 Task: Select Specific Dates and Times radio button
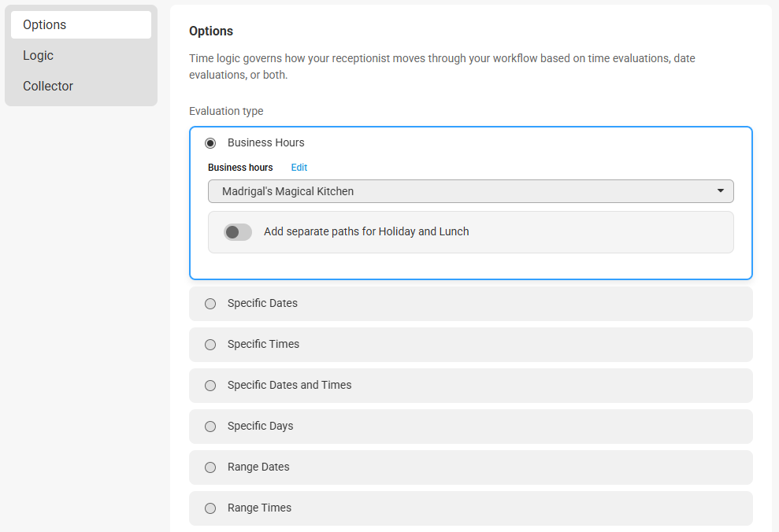[x=210, y=386]
